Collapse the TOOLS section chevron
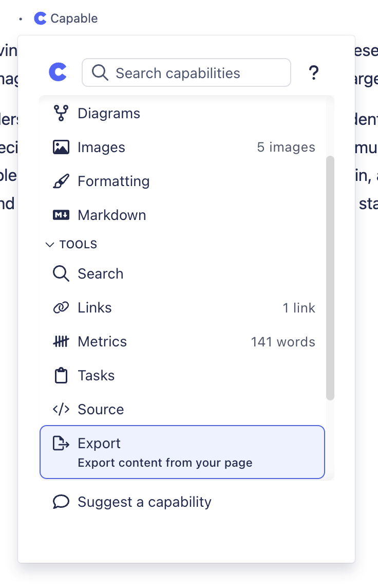The image size is (378, 588). click(x=50, y=245)
